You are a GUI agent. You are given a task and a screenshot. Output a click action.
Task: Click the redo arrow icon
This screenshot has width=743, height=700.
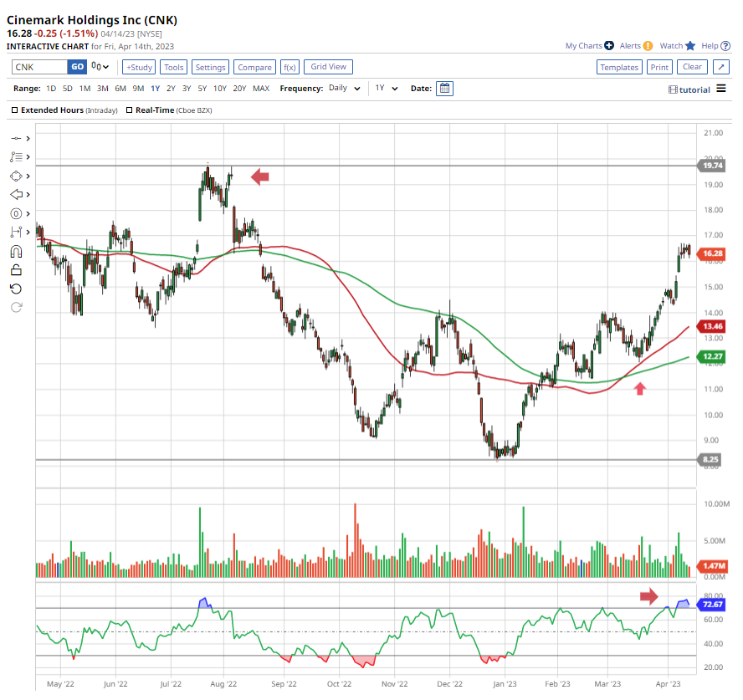pos(16,308)
